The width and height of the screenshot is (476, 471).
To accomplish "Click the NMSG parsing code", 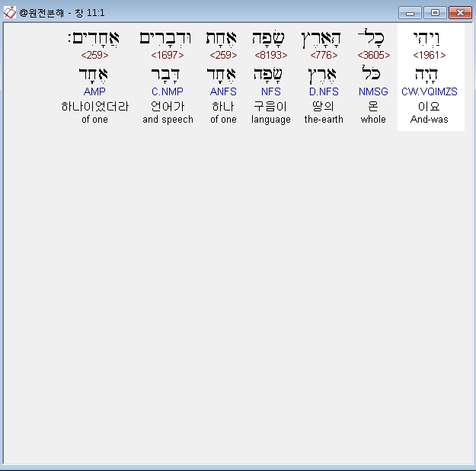I will [x=373, y=91].
